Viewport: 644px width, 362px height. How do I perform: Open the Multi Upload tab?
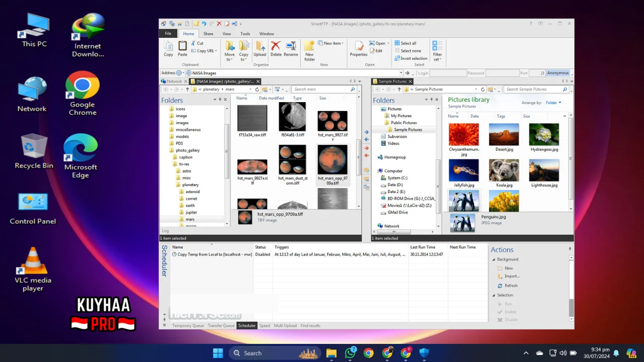285,326
